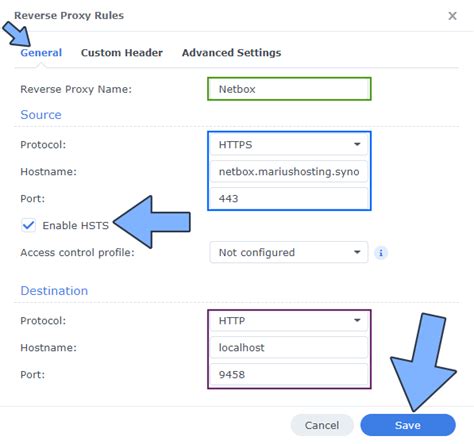Click the Destination section heading
The height and width of the screenshot is (444, 474).
54,291
